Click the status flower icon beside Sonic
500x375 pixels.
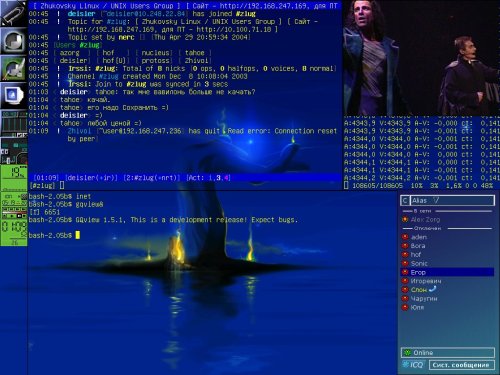click(405, 263)
